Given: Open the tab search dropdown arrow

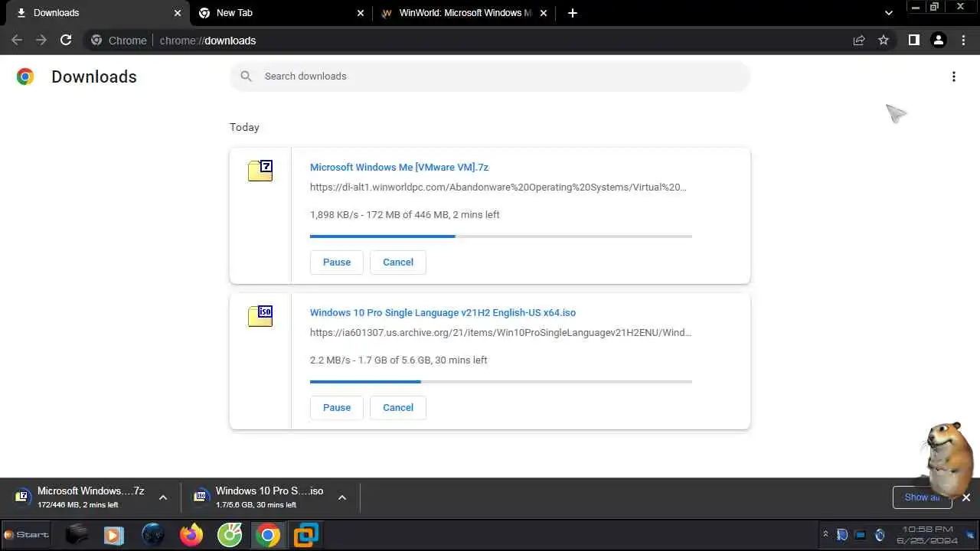Looking at the screenshot, I should 888,13.
